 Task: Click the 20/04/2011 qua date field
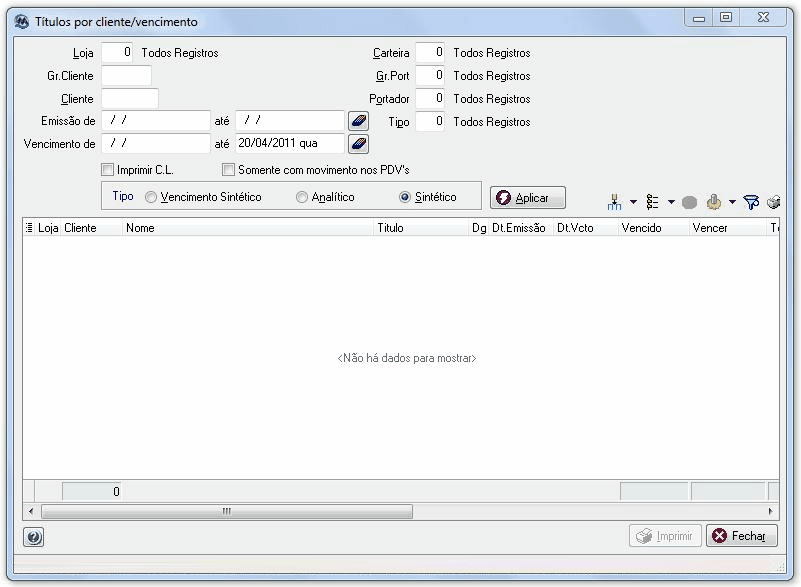pyautogui.click(x=290, y=144)
